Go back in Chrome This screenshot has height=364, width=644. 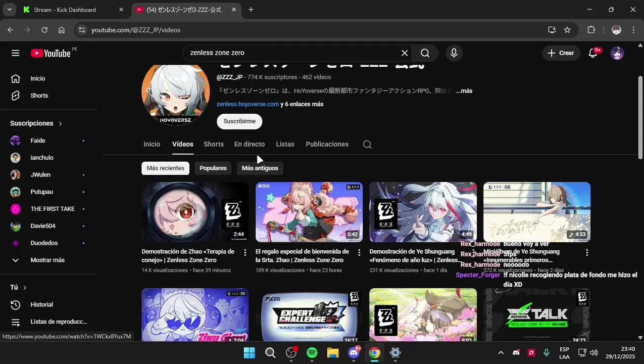click(11, 30)
